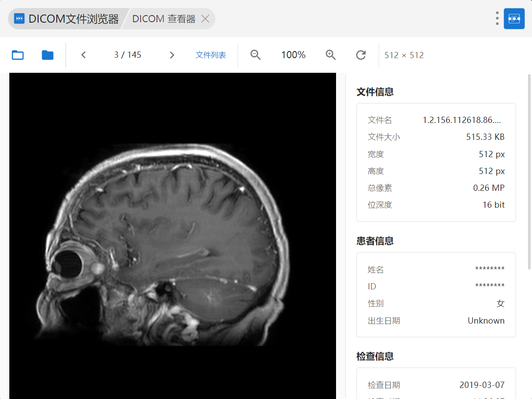Advance to the next DICOM image
This screenshot has width=532, height=399.
tap(172, 55)
